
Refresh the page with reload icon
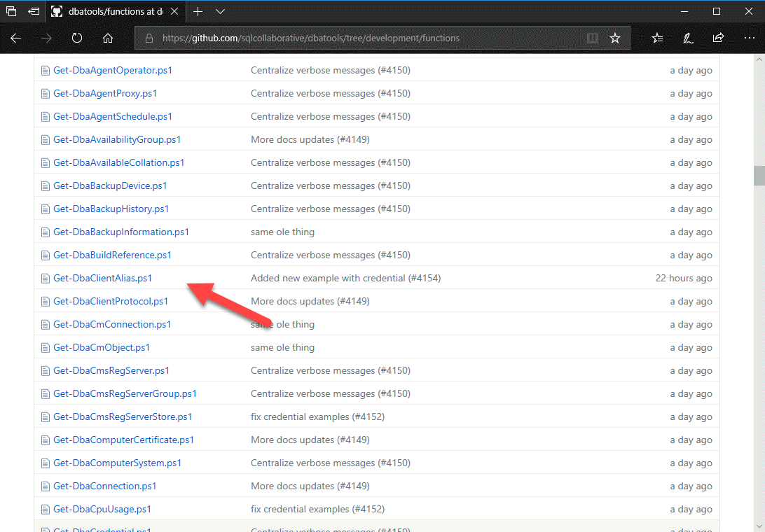77,38
